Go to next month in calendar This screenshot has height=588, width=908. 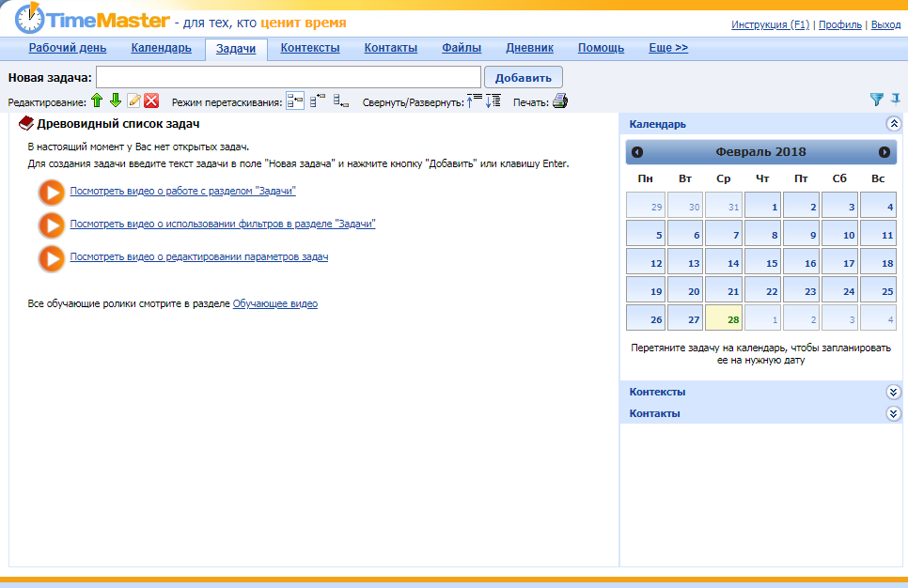pos(884,152)
